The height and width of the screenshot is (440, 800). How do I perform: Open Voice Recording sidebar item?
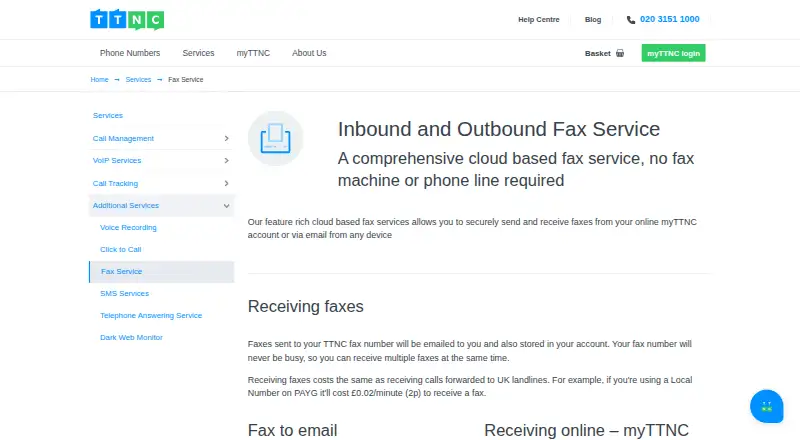[x=128, y=228]
